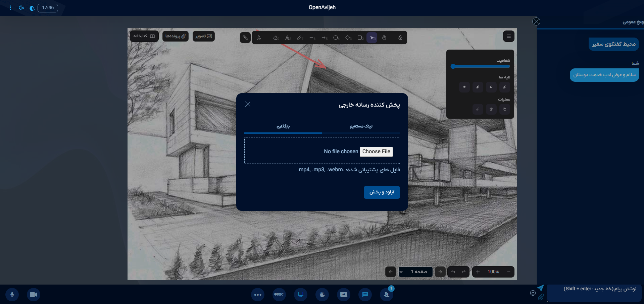Toggle the raise hand button
Viewport: 644px width, 304px height.
click(322, 295)
